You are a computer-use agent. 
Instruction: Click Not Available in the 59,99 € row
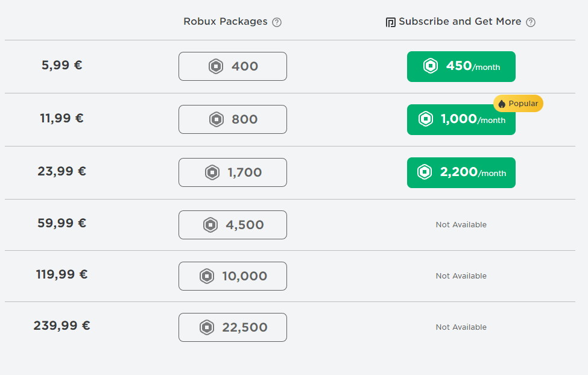[461, 225]
